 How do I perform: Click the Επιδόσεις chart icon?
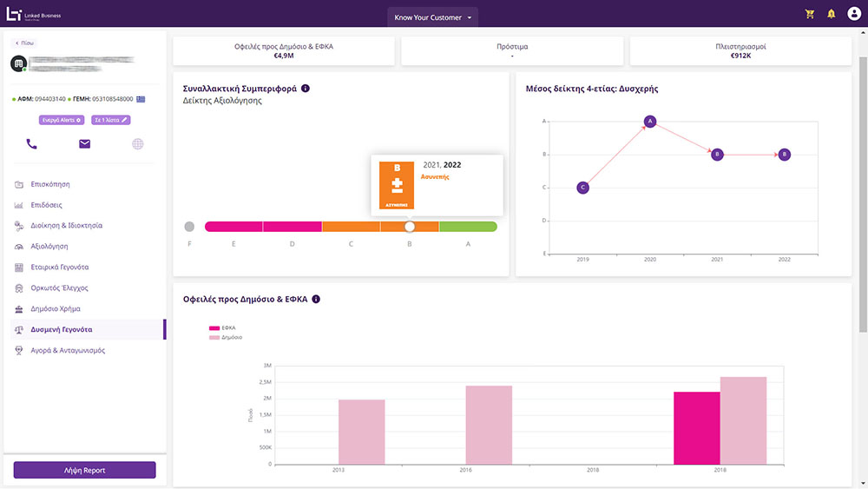[19, 205]
